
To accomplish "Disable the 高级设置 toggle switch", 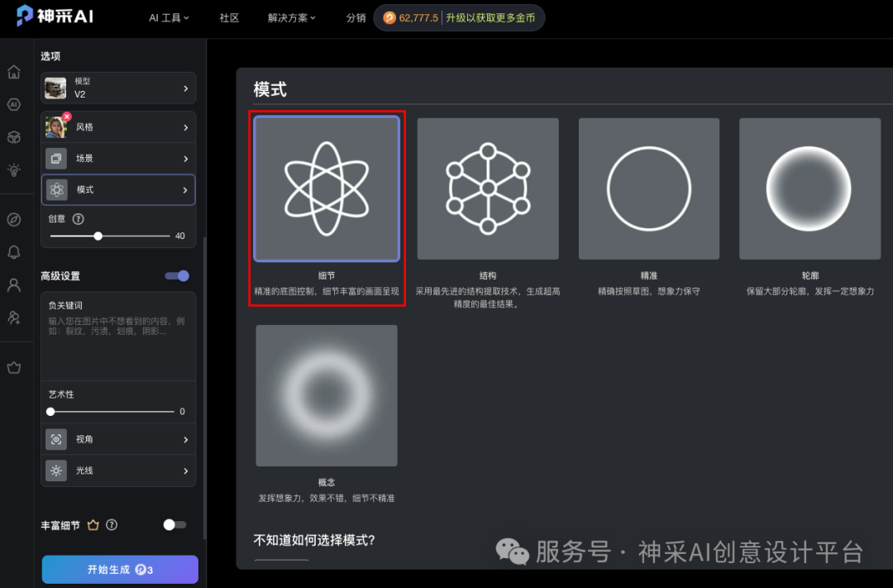I will click(x=176, y=275).
